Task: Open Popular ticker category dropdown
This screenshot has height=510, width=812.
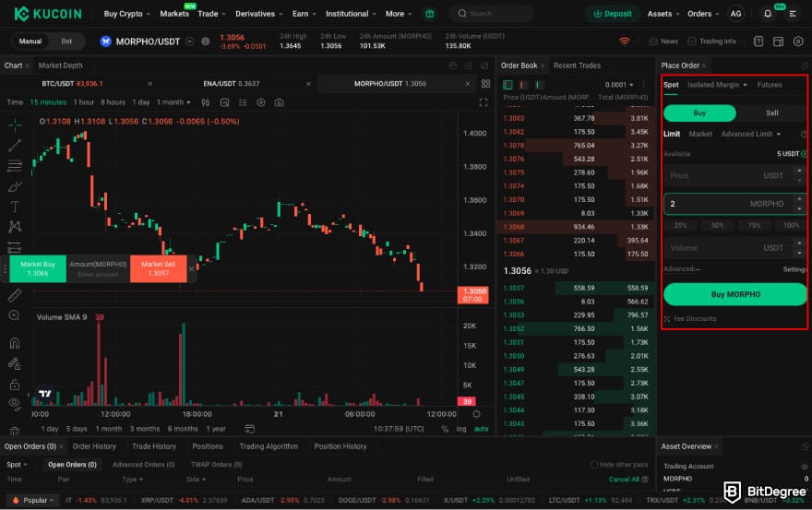Action: [32, 500]
